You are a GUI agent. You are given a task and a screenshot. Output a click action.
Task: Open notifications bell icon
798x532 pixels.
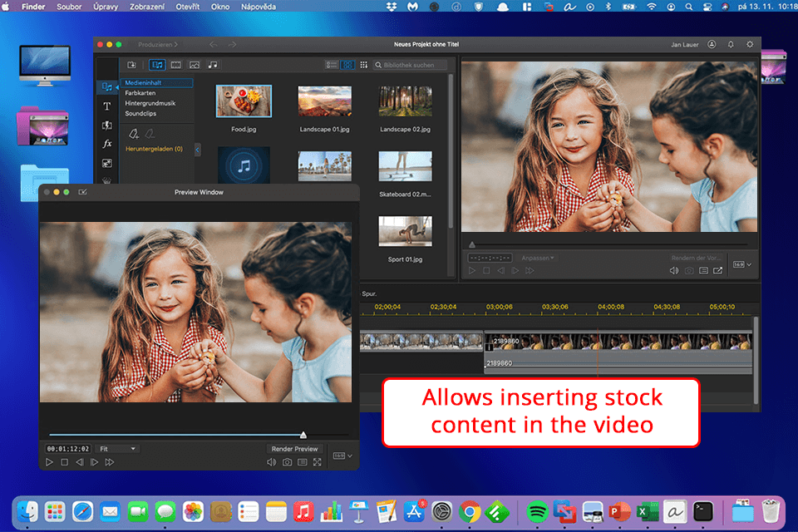click(x=731, y=44)
